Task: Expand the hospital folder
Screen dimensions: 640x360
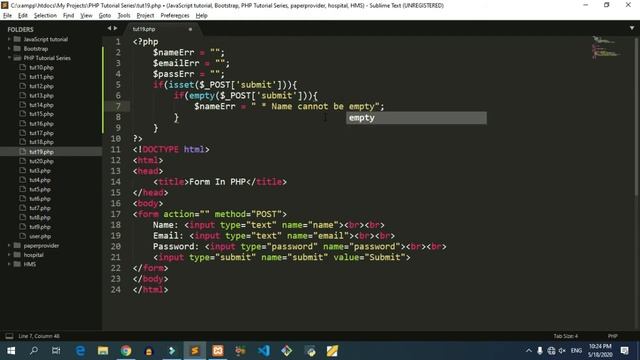Action: pos(9,255)
